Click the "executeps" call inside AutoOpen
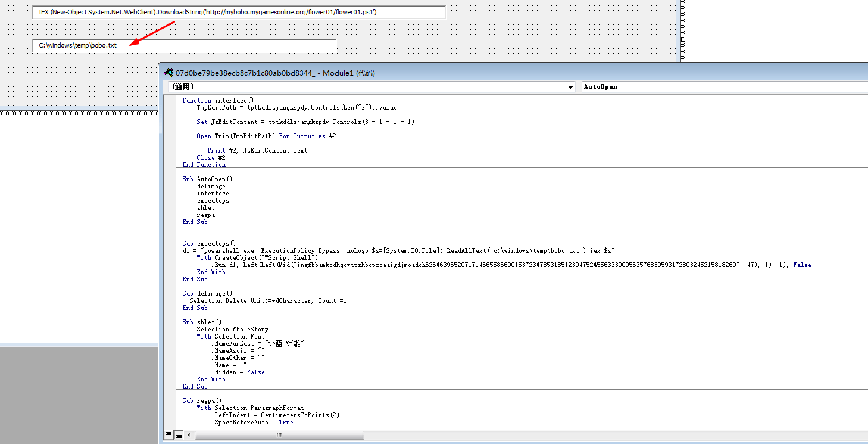 click(213, 200)
